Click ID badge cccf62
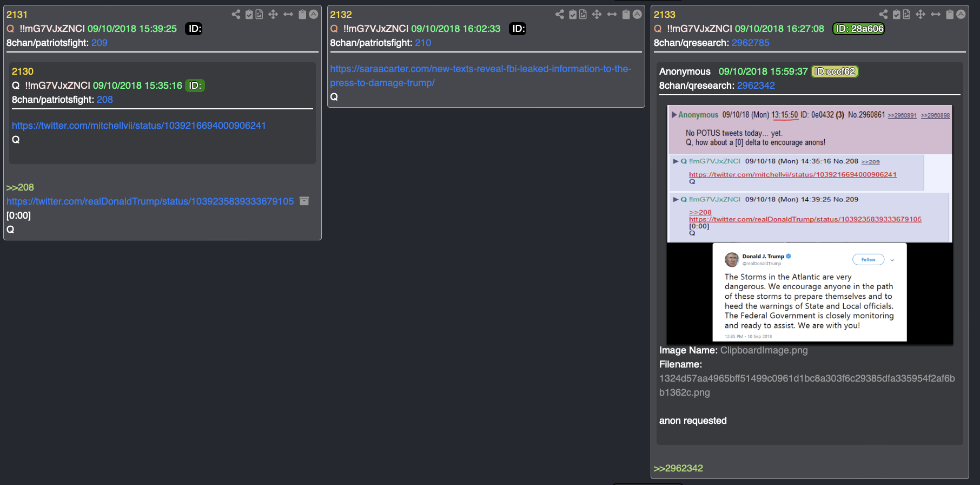 tap(835, 71)
